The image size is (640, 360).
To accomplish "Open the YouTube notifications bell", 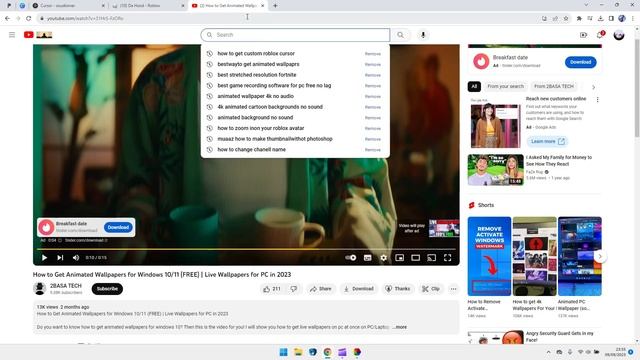I will (600, 35).
